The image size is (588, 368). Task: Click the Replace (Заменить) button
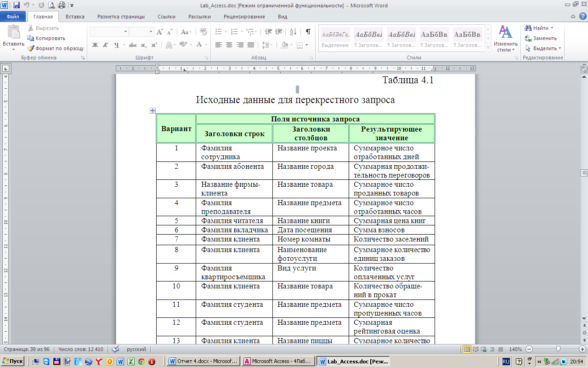(541, 38)
